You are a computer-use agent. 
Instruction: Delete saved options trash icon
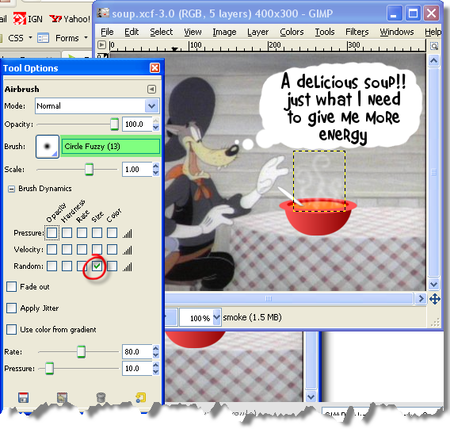pyautogui.click(x=101, y=397)
